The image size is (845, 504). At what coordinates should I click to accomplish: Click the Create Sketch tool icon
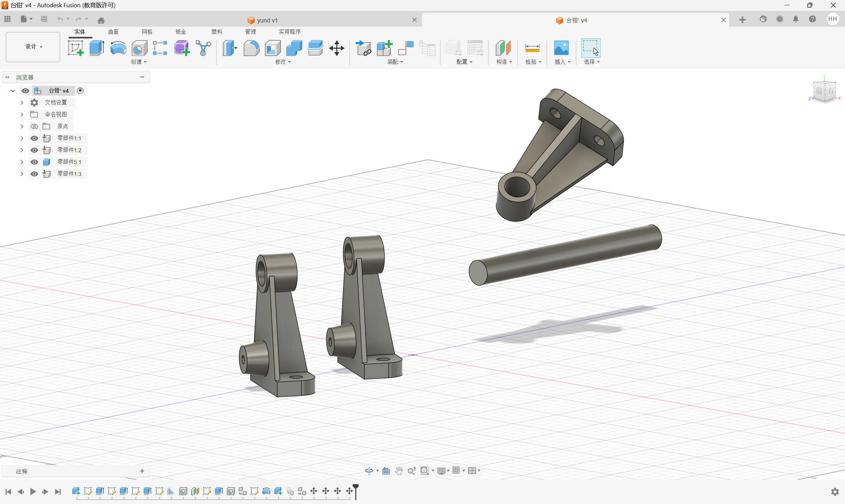point(75,48)
